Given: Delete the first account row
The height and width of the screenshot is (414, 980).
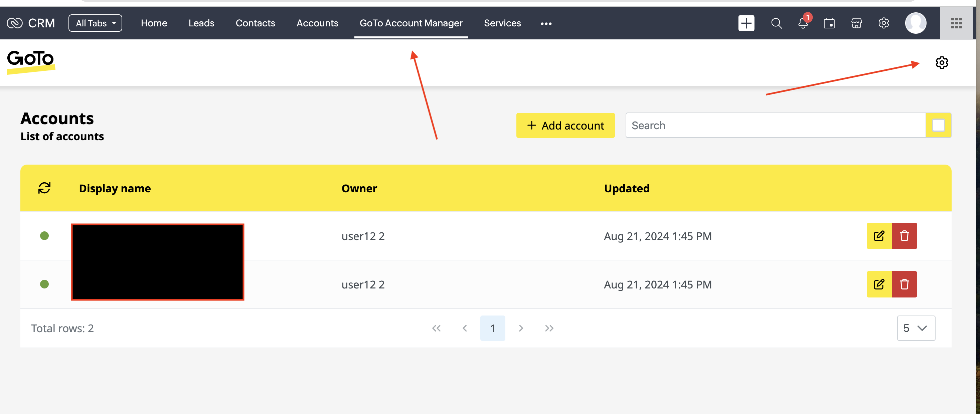Looking at the screenshot, I should click(x=904, y=236).
